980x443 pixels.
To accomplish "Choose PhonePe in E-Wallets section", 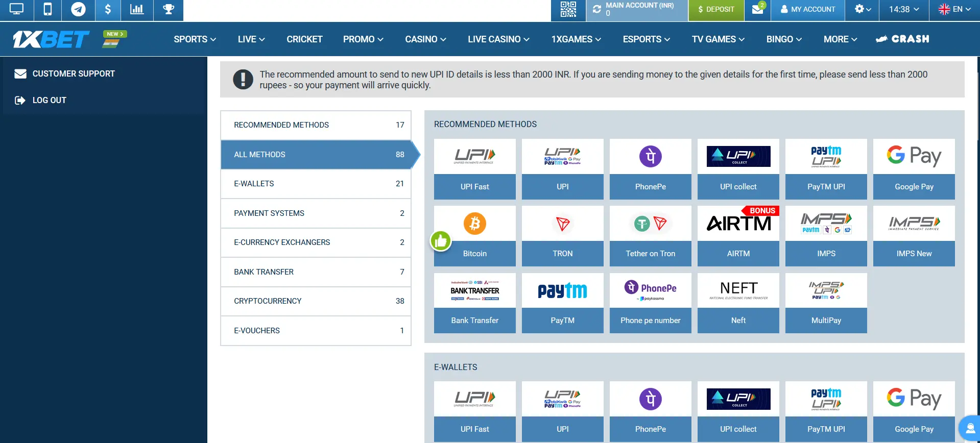I will pos(651,411).
